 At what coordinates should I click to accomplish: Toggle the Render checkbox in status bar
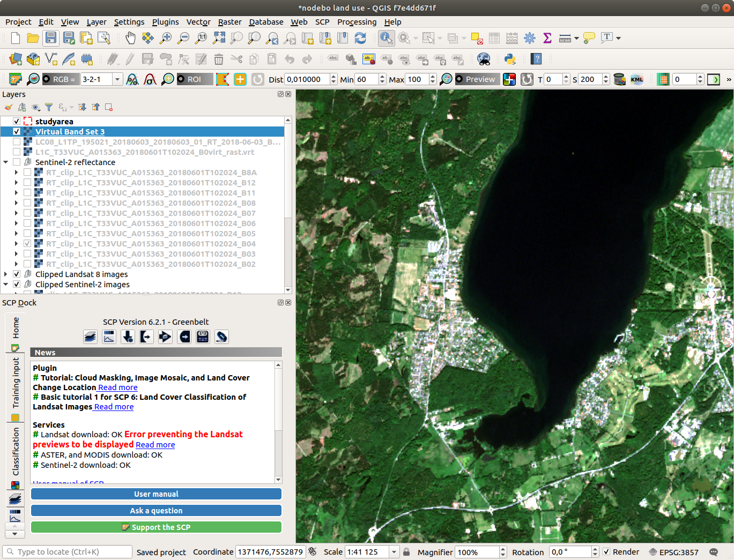coord(606,552)
